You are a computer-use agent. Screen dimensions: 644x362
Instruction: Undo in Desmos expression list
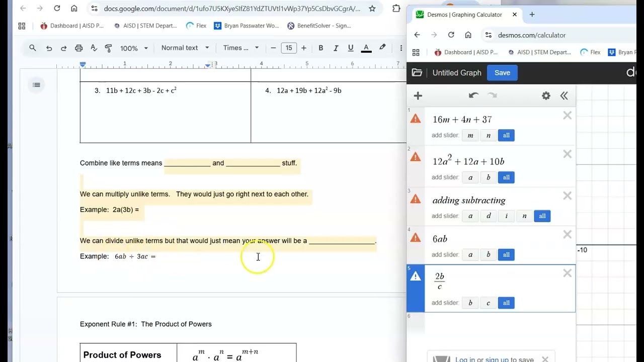[x=473, y=96]
